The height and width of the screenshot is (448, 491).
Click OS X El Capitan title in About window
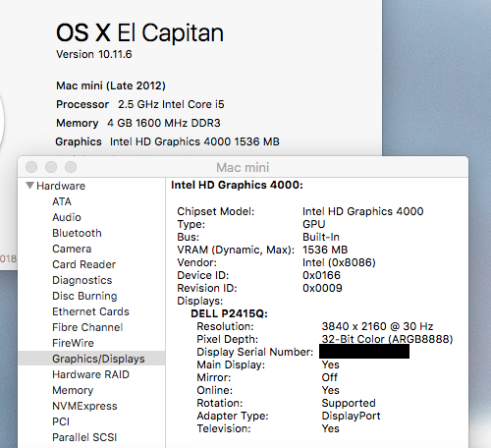click(139, 32)
